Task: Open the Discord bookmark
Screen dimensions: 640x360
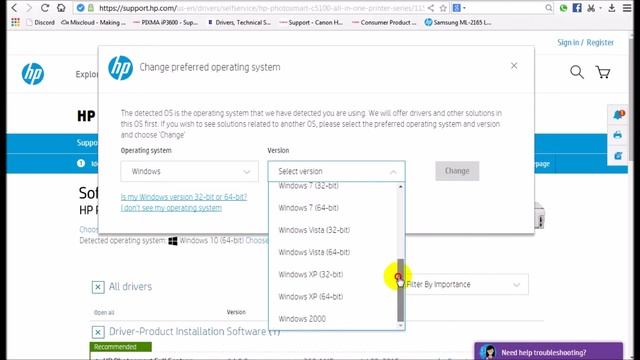Action: coord(40,22)
